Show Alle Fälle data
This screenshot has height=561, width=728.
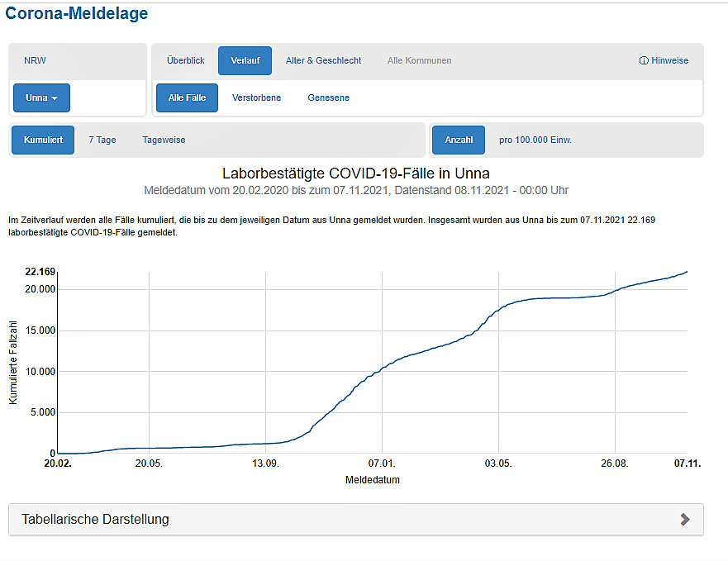coord(187,97)
